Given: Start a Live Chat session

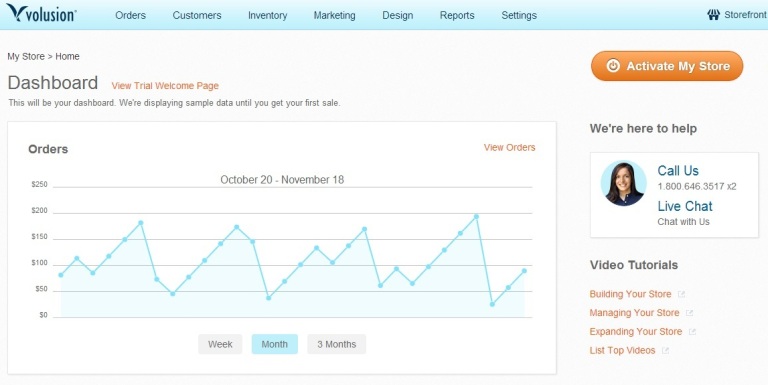Looking at the screenshot, I should (x=685, y=206).
